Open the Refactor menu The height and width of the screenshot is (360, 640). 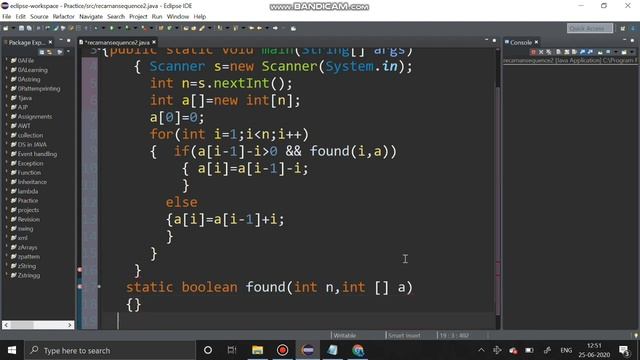coord(63,16)
